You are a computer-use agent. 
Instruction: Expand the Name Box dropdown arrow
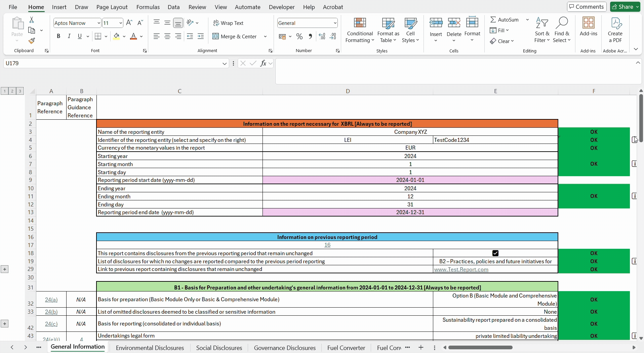[x=225, y=63]
